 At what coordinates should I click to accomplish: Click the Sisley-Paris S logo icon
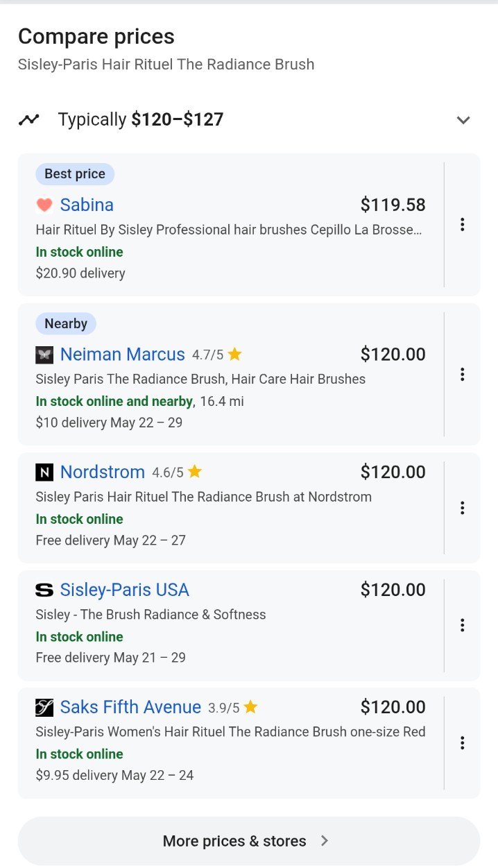tap(44, 590)
